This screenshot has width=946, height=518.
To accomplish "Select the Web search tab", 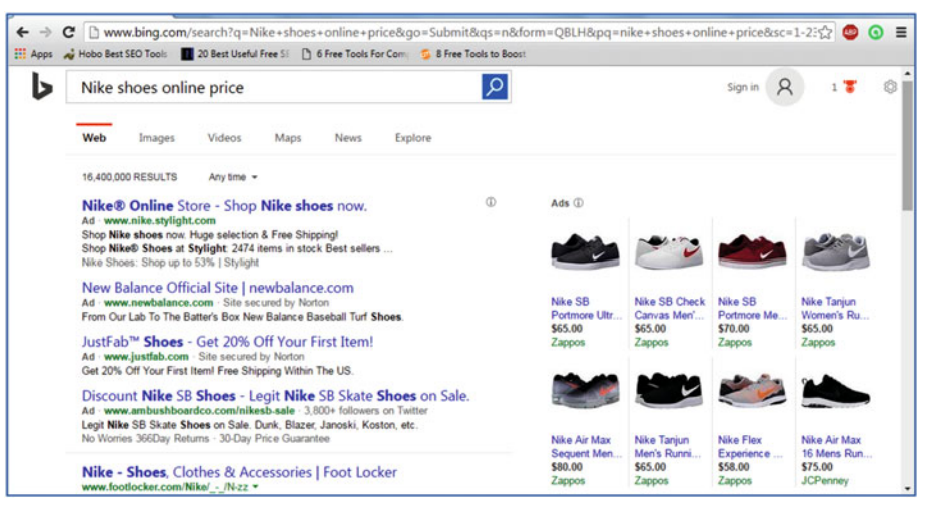I will pos(94,137).
